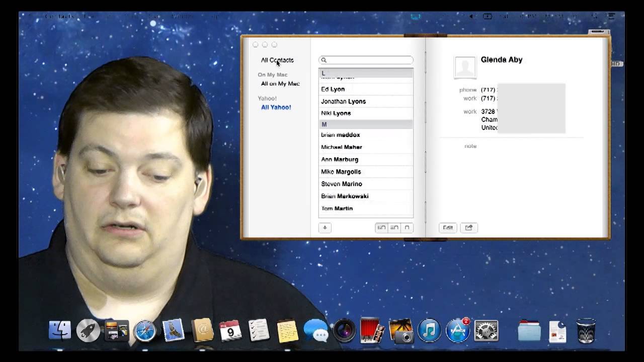Switch to card-only view in Contacts
This screenshot has width=644, height=362.
tap(408, 228)
